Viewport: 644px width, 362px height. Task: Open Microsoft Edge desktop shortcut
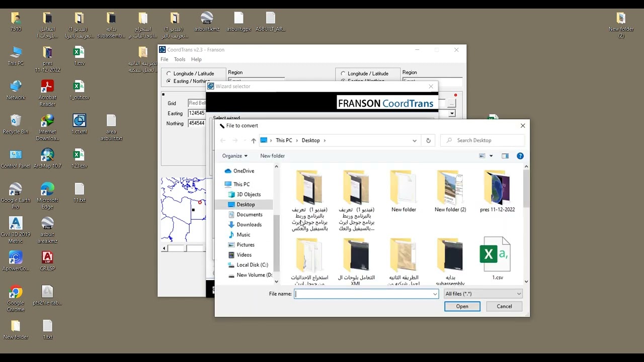point(47,196)
